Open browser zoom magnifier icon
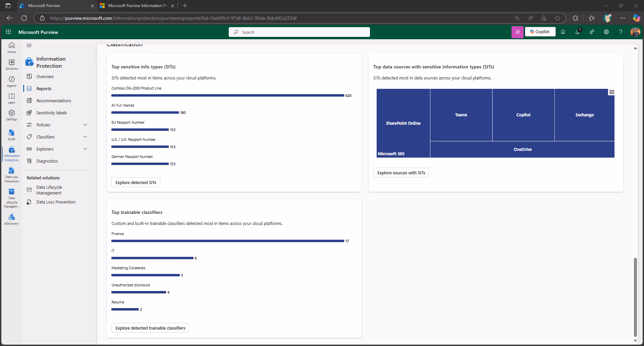 [517, 18]
